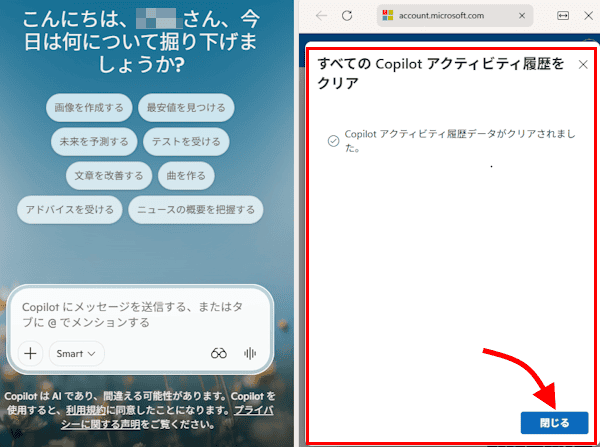
Task: Click the glasses icon in message box
Action: point(218,353)
